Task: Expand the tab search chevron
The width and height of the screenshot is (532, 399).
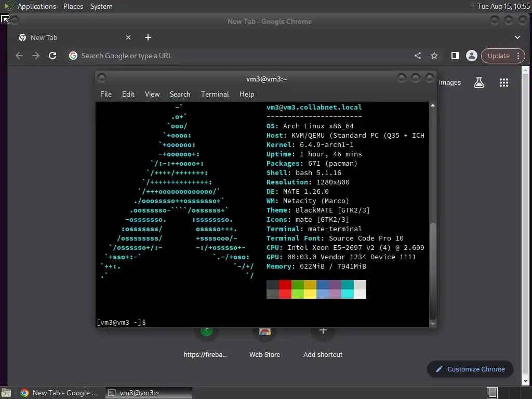Action: [x=517, y=37]
